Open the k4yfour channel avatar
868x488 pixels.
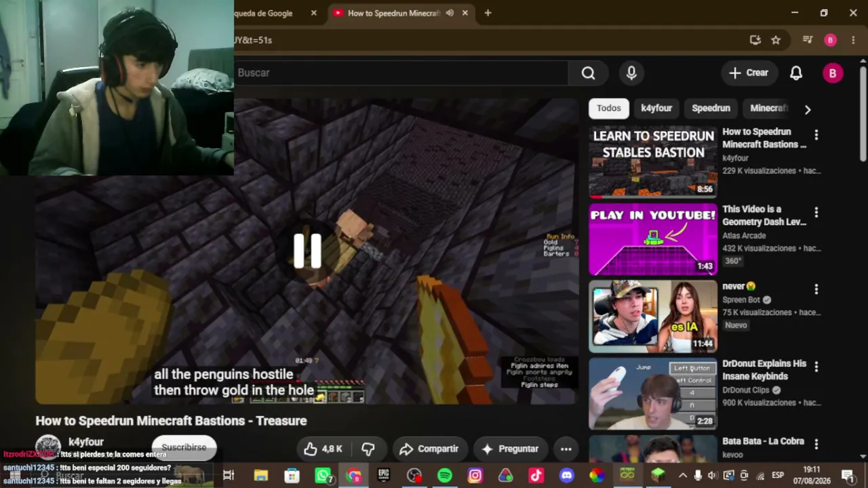(x=48, y=447)
